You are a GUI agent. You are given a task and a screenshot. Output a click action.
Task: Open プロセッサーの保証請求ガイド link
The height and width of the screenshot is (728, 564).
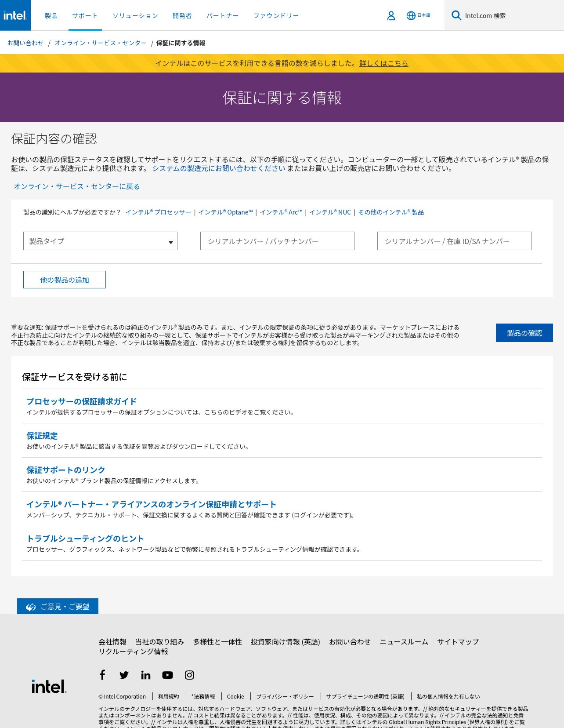click(x=82, y=401)
